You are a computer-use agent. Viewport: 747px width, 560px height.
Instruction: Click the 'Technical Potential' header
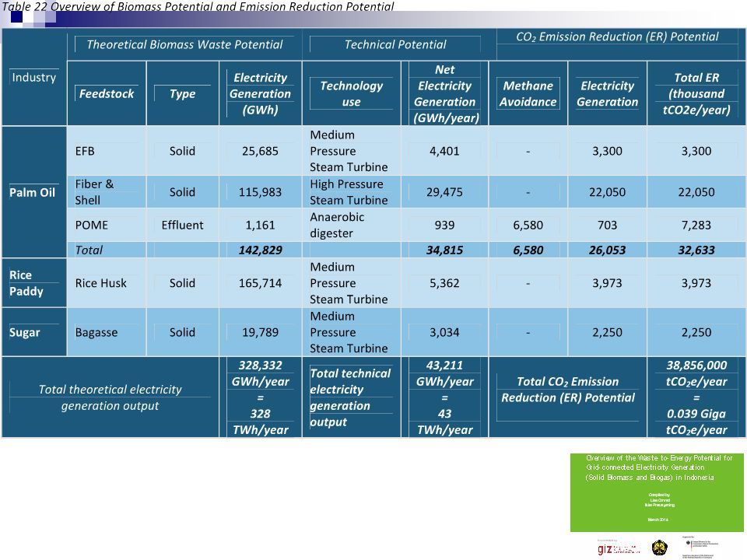tap(395, 44)
